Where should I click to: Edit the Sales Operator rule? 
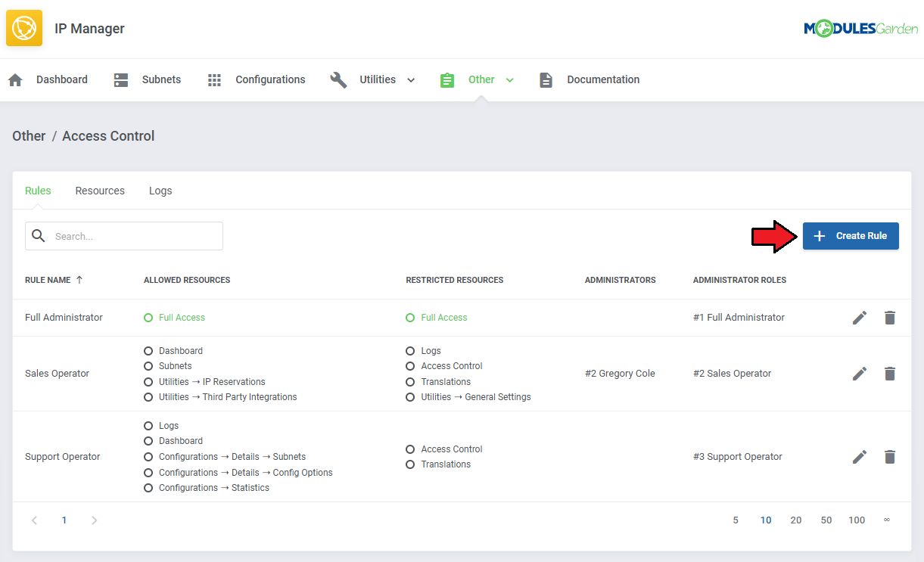(x=860, y=374)
